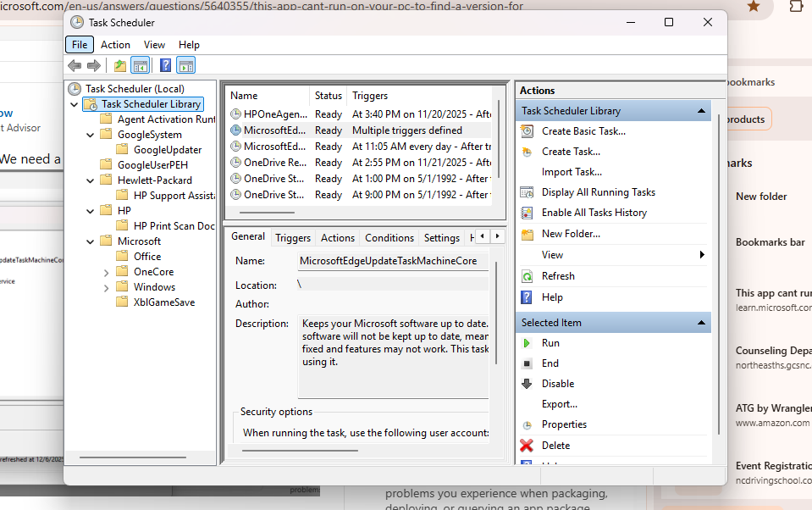This screenshot has width=812, height=510.
Task: Open the File menu
Action: [80, 45]
